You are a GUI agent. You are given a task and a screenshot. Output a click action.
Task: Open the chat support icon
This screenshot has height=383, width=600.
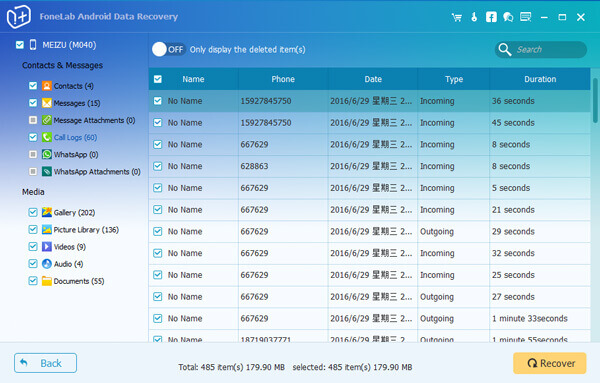[x=508, y=17]
